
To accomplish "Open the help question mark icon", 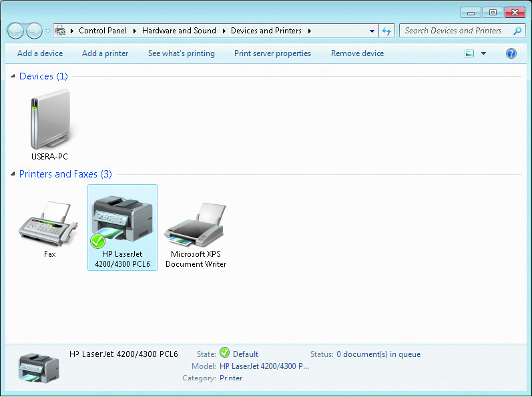I will pos(511,53).
